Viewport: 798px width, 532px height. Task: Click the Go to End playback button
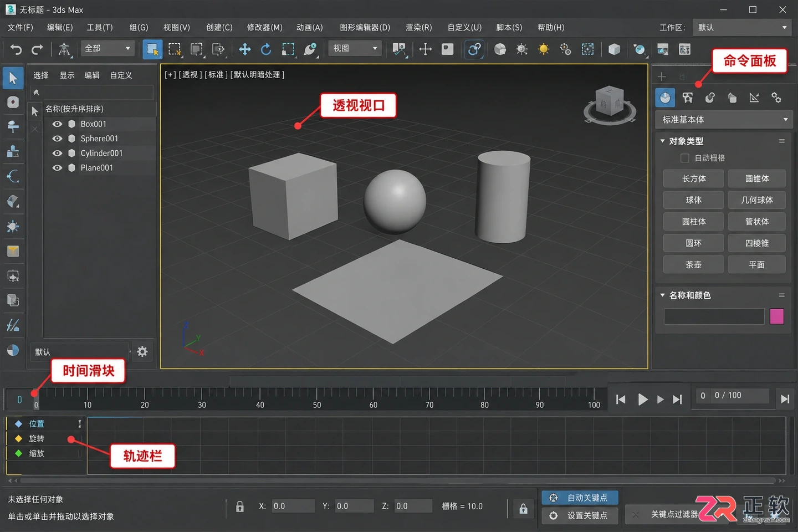(677, 399)
